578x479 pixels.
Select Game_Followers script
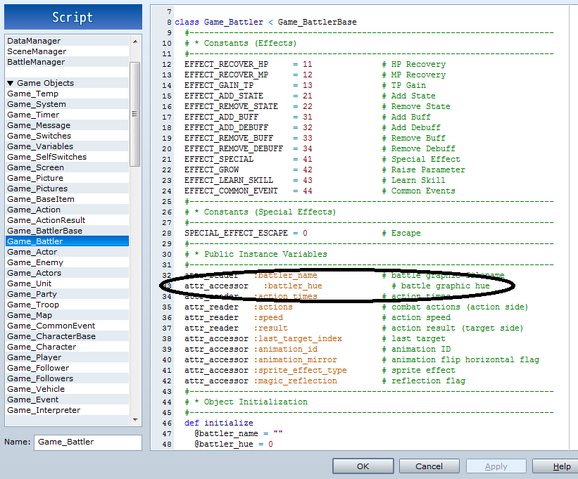(67, 379)
